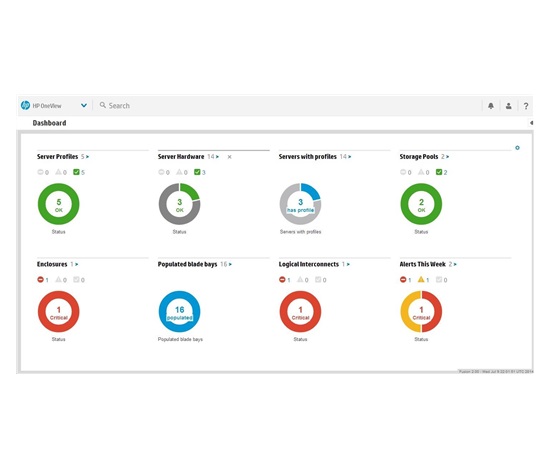Viewport: 550px width, 468px height.
Task: Open the Enclosures panel title
Action: coord(52,264)
